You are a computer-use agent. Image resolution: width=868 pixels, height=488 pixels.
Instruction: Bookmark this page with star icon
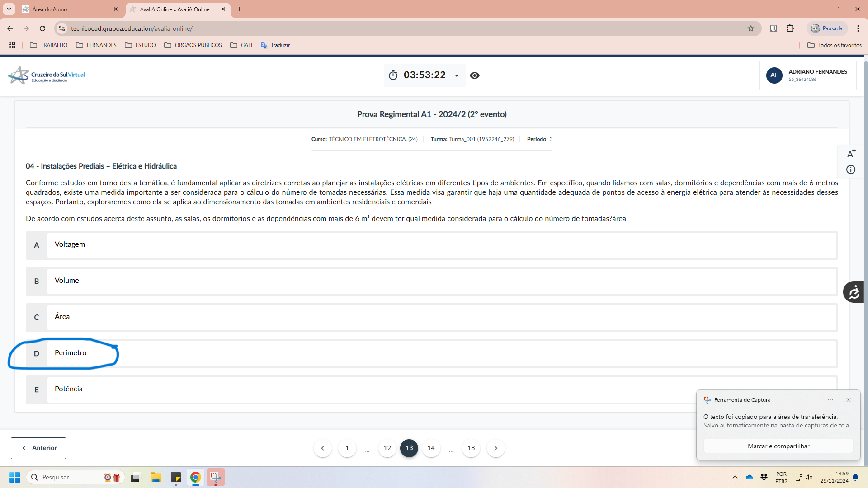(x=750, y=28)
